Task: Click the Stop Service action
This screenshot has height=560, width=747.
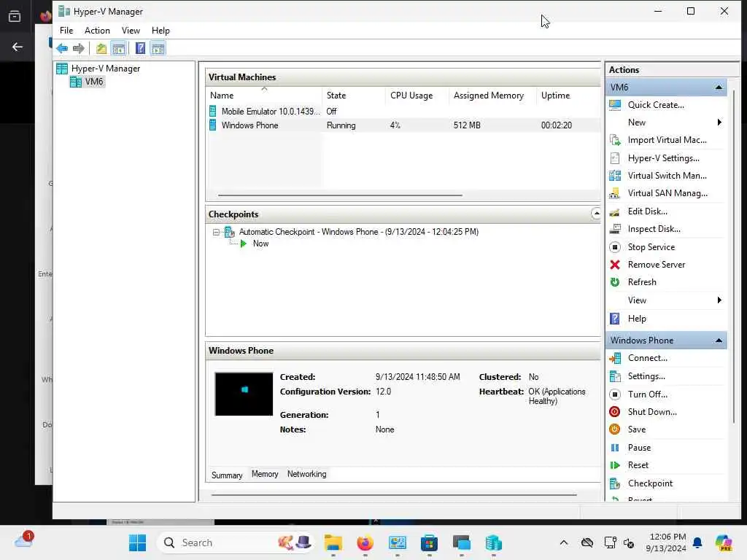Action: [651, 247]
